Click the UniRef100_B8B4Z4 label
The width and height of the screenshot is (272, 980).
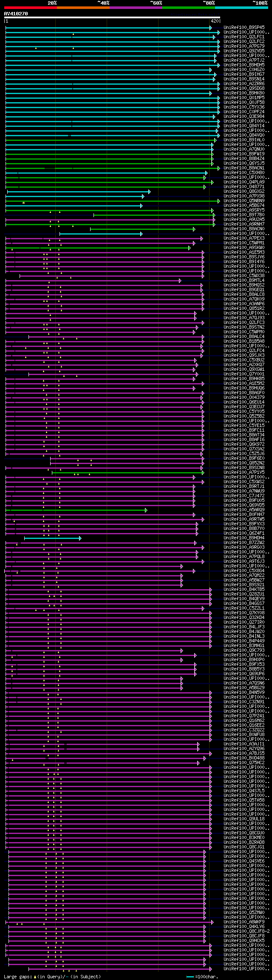[x=244, y=159]
